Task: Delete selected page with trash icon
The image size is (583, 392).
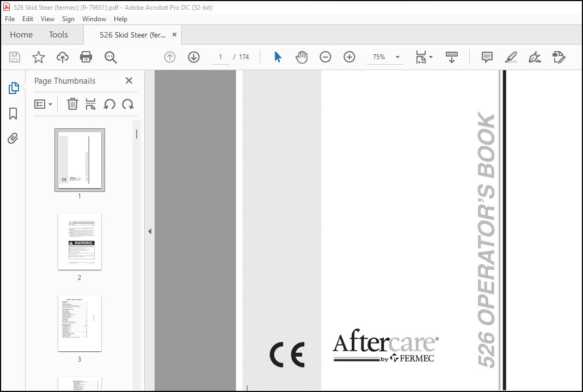Action: coord(72,104)
